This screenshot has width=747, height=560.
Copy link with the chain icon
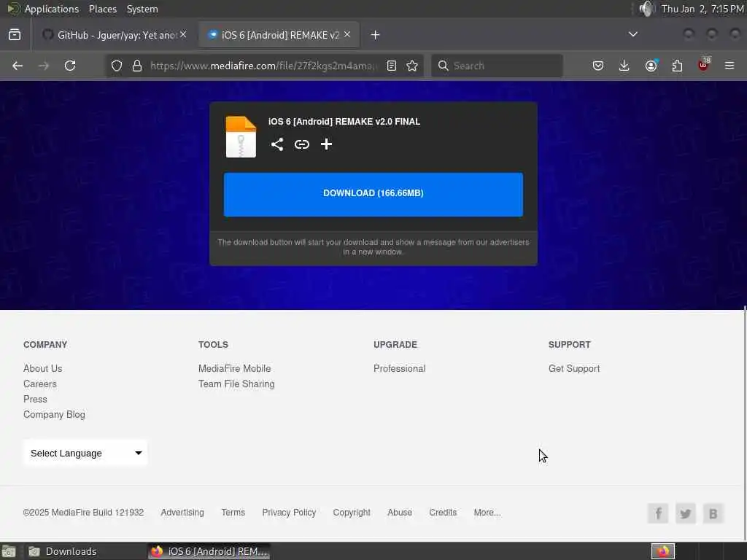click(302, 144)
